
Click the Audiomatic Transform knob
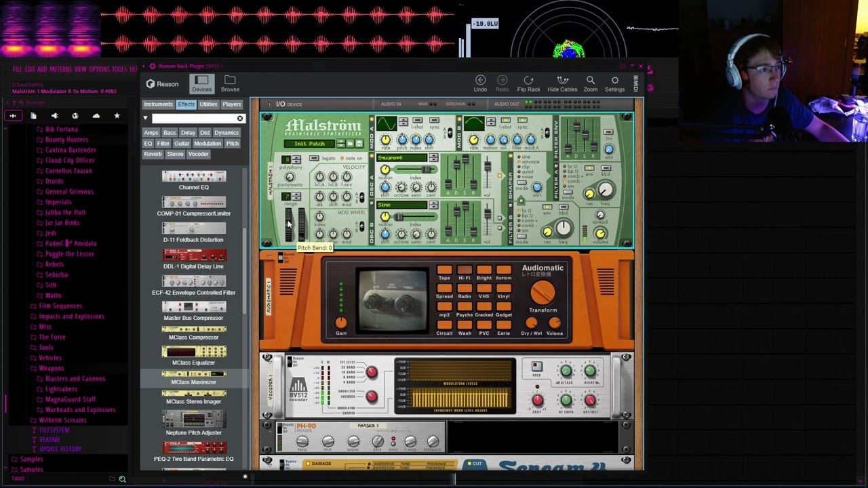point(542,293)
